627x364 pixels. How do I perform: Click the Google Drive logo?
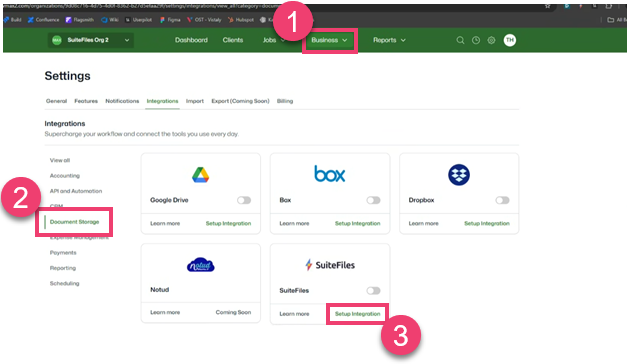(x=200, y=175)
